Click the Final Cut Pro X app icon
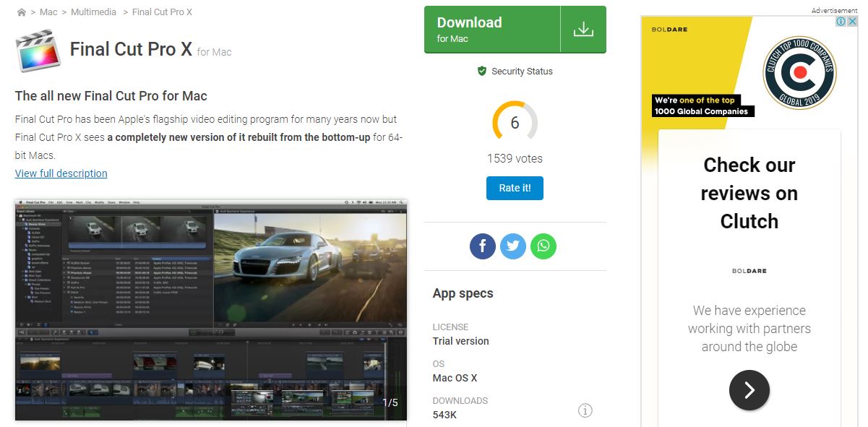 [x=38, y=51]
